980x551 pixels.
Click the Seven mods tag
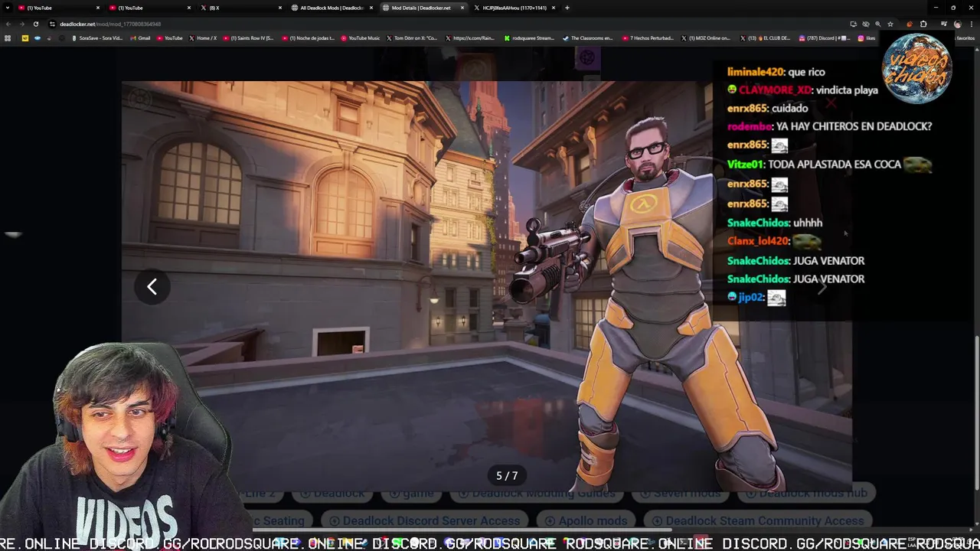pos(681,494)
